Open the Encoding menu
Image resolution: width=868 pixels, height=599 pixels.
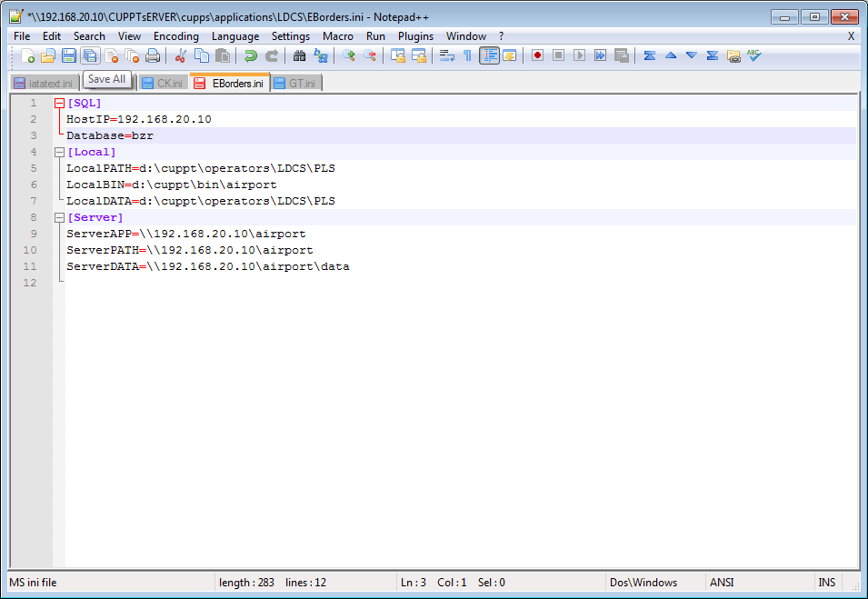click(x=175, y=36)
